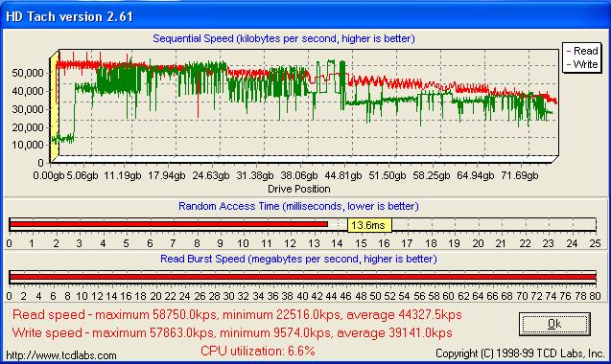Image resolution: width=611 pixels, height=364 pixels.
Task: Click the 44.81gb drive position label
Action: pyautogui.click(x=343, y=175)
